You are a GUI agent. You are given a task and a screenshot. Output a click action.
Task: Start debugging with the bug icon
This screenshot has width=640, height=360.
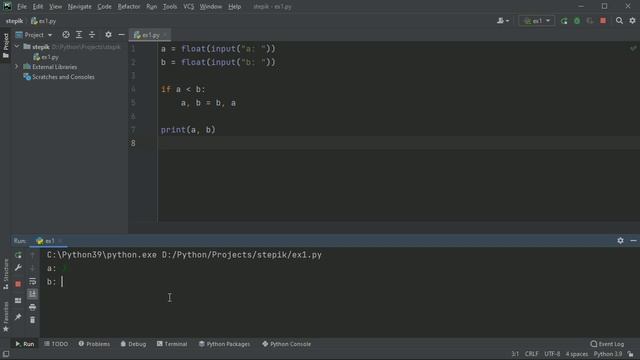tap(577, 21)
